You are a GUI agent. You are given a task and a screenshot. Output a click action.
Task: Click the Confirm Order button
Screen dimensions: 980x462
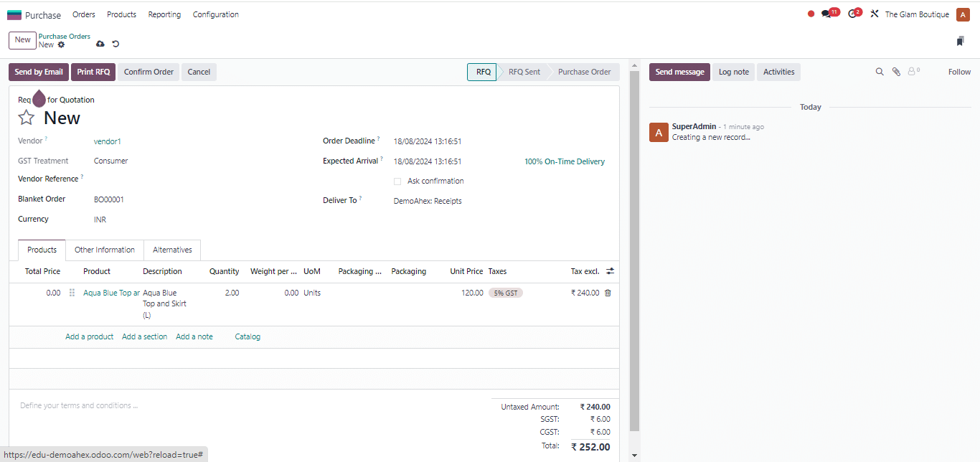(149, 72)
